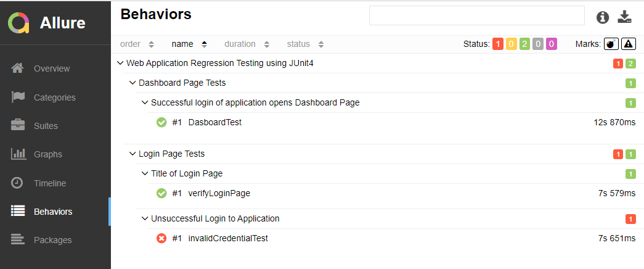Collapse the Dashboard Page Tests group
The height and width of the screenshot is (269, 644).
point(132,83)
